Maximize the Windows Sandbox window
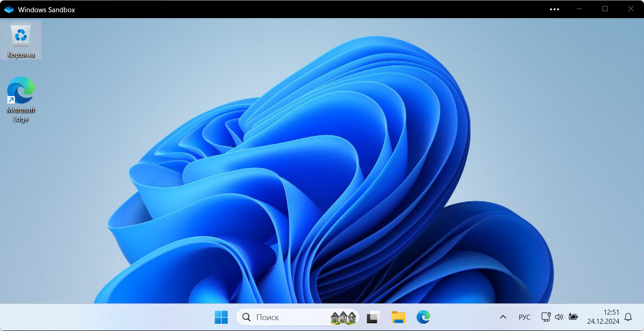 pos(605,9)
